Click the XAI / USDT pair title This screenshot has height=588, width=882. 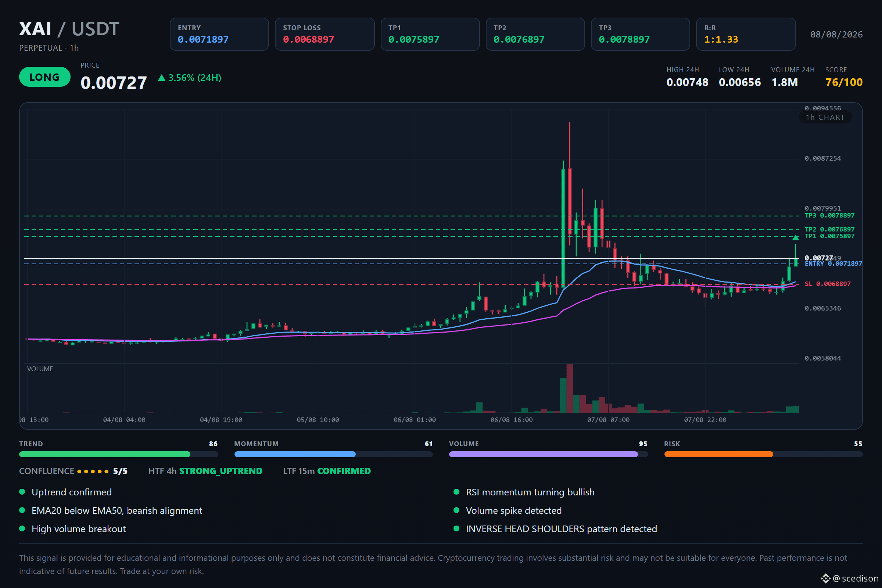pos(69,29)
